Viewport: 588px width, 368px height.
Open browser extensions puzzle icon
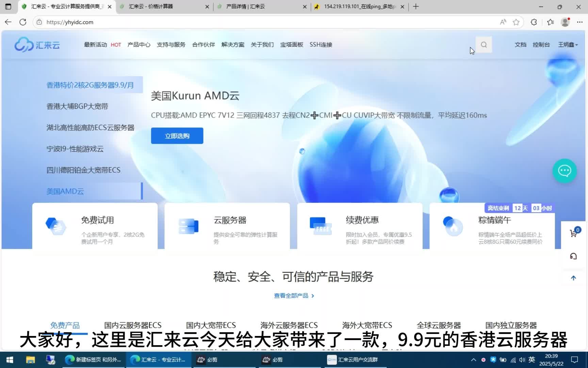coord(534,22)
